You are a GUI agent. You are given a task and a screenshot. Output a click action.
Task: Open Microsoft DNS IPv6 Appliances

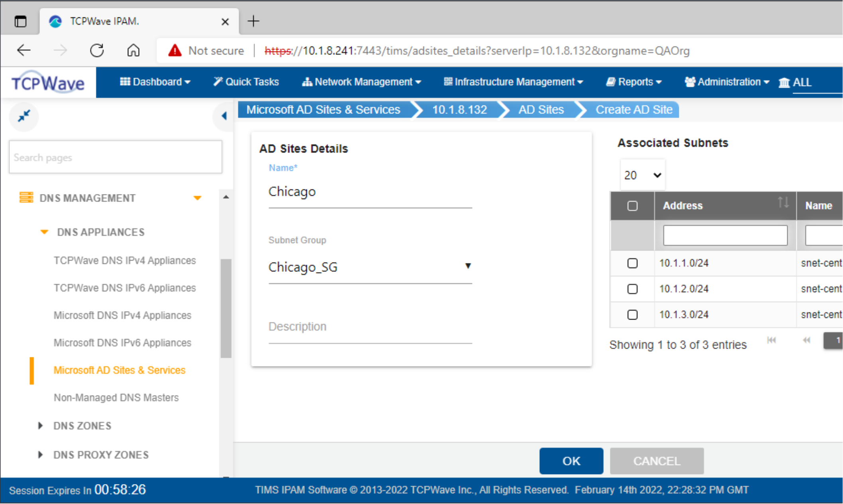[122, 343]
